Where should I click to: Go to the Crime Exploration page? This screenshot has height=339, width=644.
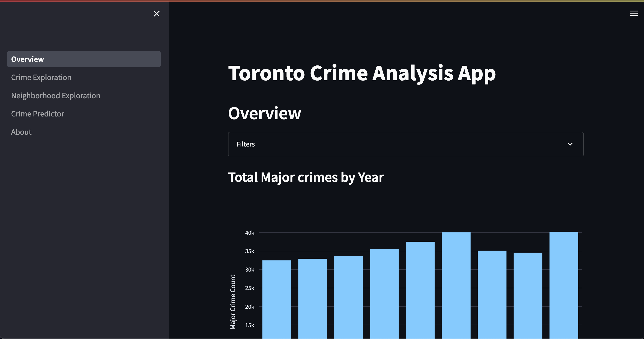(x=41, y=77)
